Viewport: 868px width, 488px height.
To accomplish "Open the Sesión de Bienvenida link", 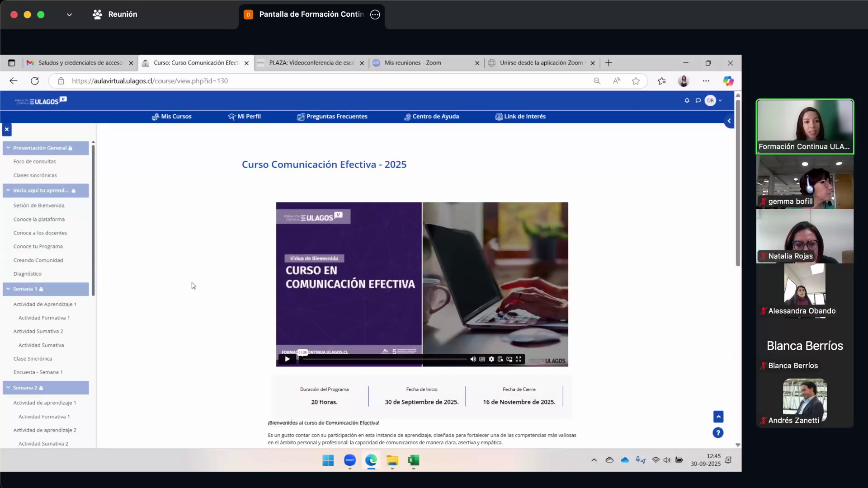I will click(x=39, y=206).
